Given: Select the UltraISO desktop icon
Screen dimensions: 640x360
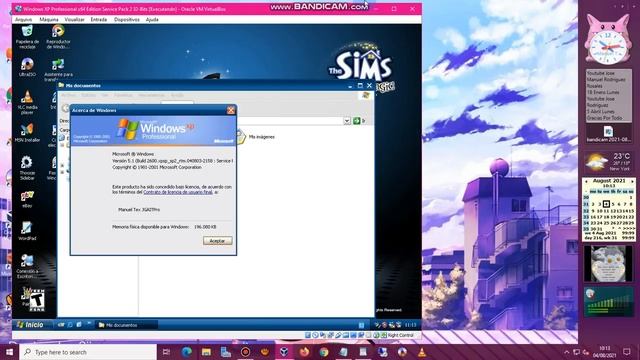Looking at the screenshot, I should [x=27, y=68].
